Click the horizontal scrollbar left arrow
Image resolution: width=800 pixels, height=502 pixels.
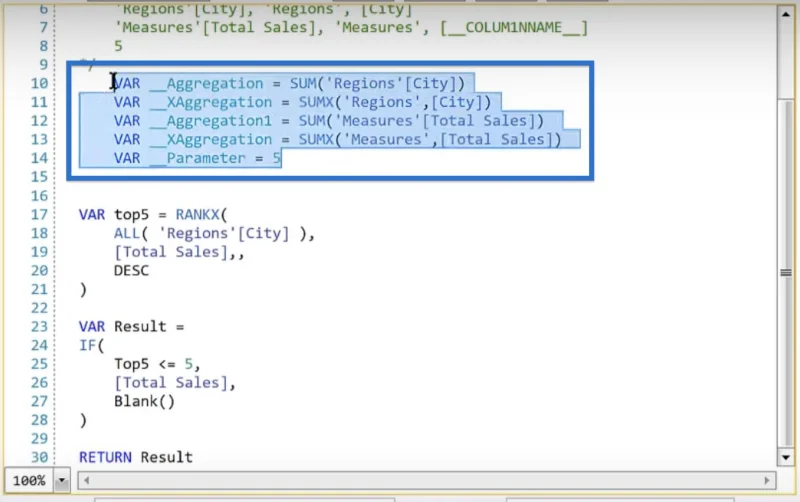pos(86,480)
